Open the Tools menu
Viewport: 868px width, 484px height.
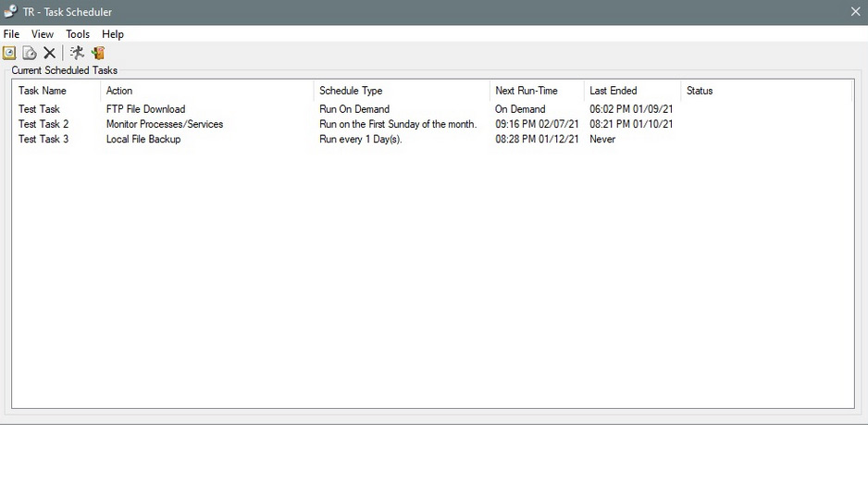coord(78,34)
